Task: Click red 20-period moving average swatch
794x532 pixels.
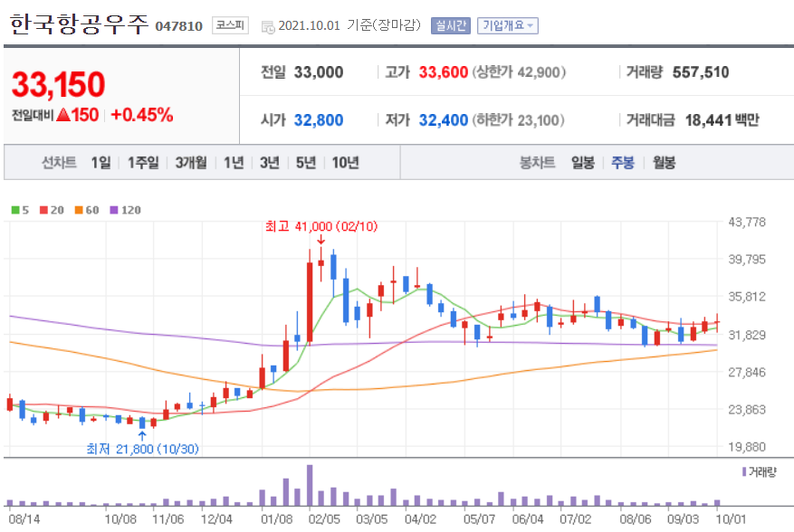Action: pyautogui.click(x=43, y=210)
